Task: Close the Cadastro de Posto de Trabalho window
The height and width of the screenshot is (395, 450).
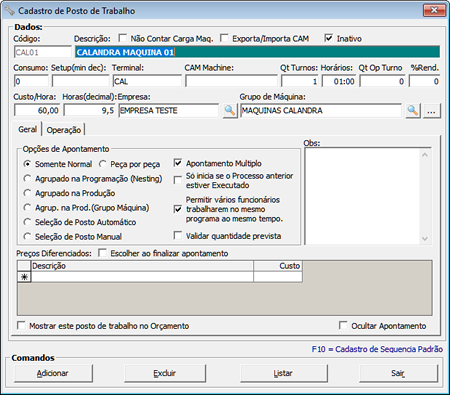Action: tap(434, 10)
